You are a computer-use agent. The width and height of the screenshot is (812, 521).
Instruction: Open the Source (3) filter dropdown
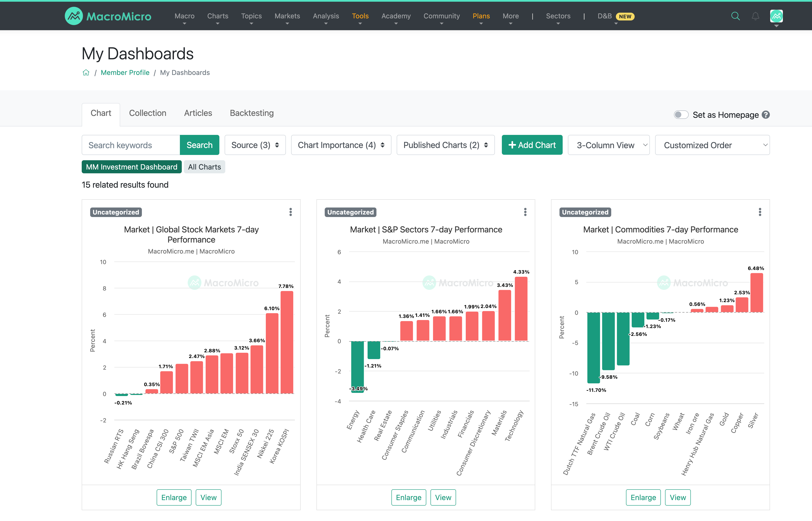pos(255,145)
